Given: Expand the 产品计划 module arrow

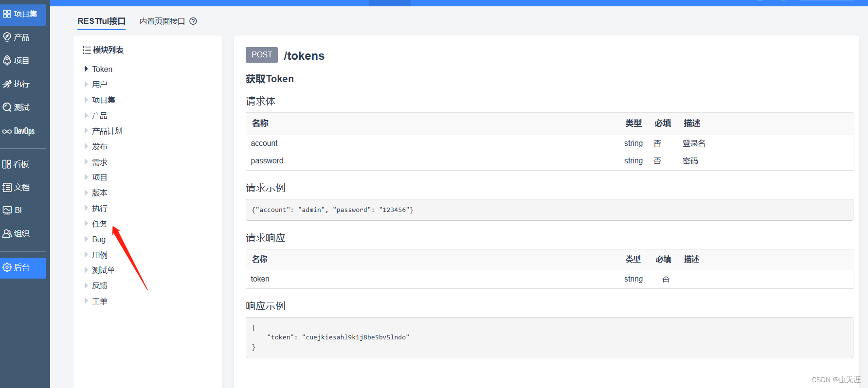Looking at the screenshot, I should 86,131.
